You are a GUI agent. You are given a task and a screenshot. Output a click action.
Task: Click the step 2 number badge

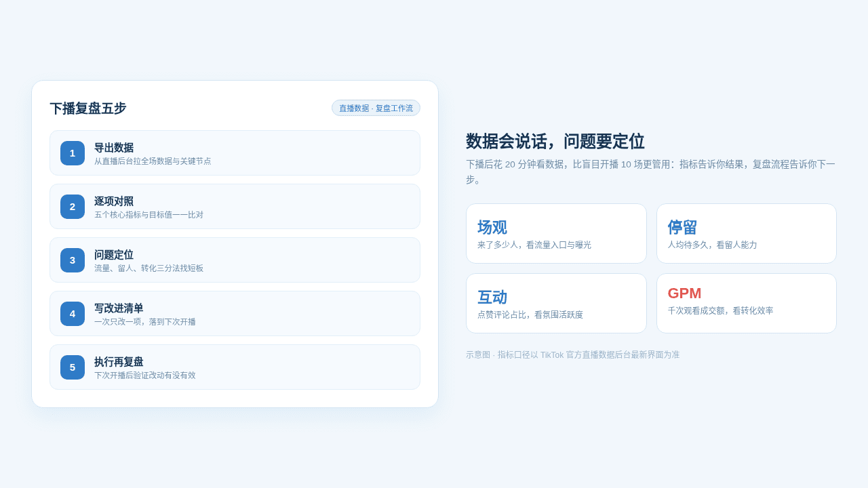tap(73, 207)
